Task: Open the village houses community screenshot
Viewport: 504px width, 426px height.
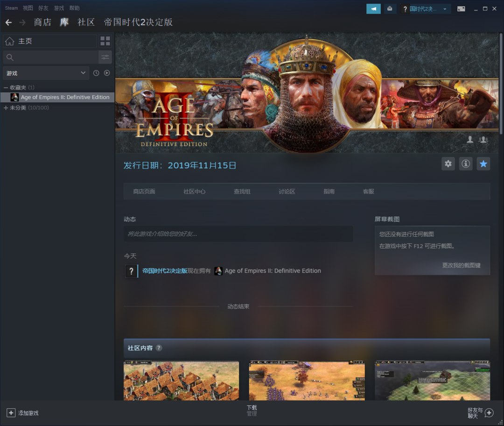Action: (181, 381)
